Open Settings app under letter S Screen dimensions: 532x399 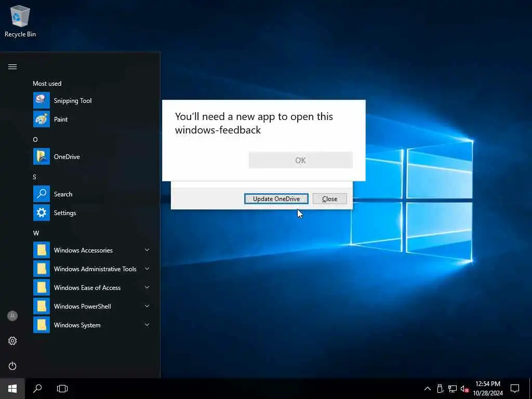91,212
